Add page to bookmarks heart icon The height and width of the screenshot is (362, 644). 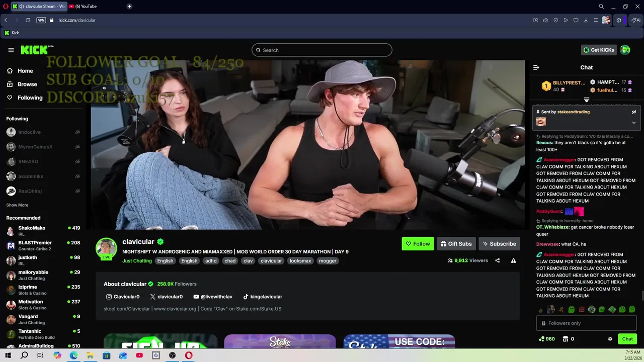tap(576, 20)
